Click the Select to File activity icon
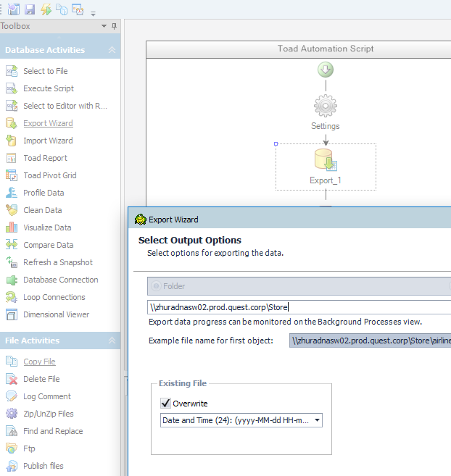Screen dimensions: 451x476 (12, 71)
